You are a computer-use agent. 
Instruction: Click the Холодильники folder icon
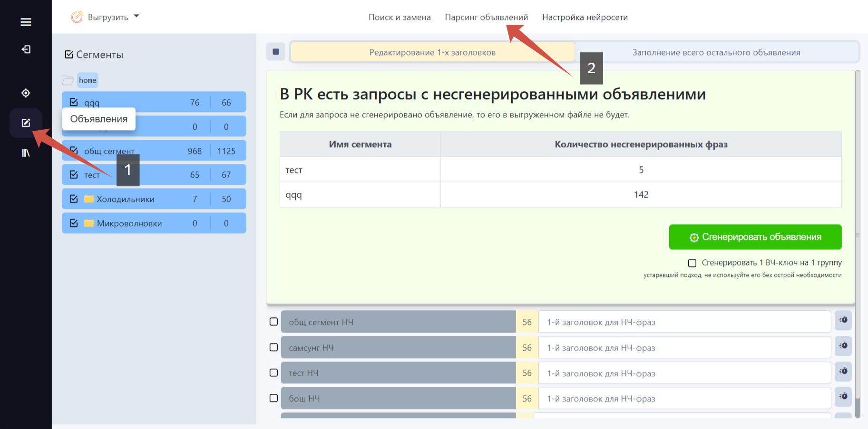tap(89, 199)
